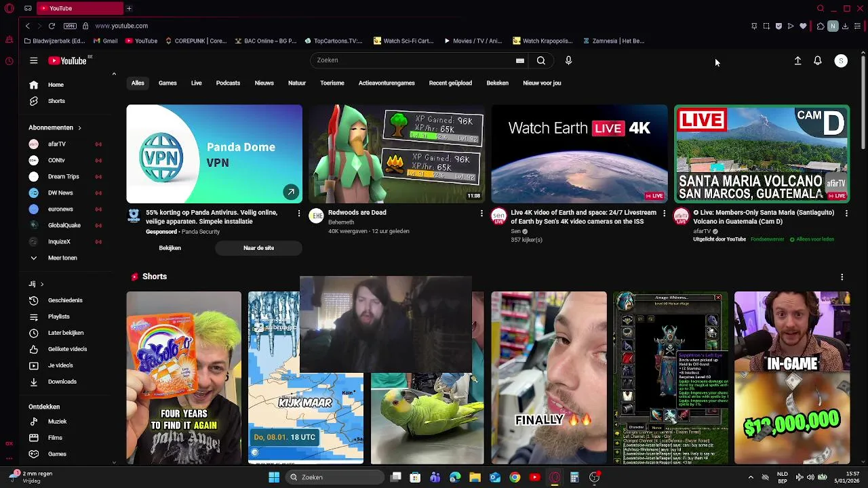
Task: Go to Home in the sidebar
Action: [x=56, y=85]
